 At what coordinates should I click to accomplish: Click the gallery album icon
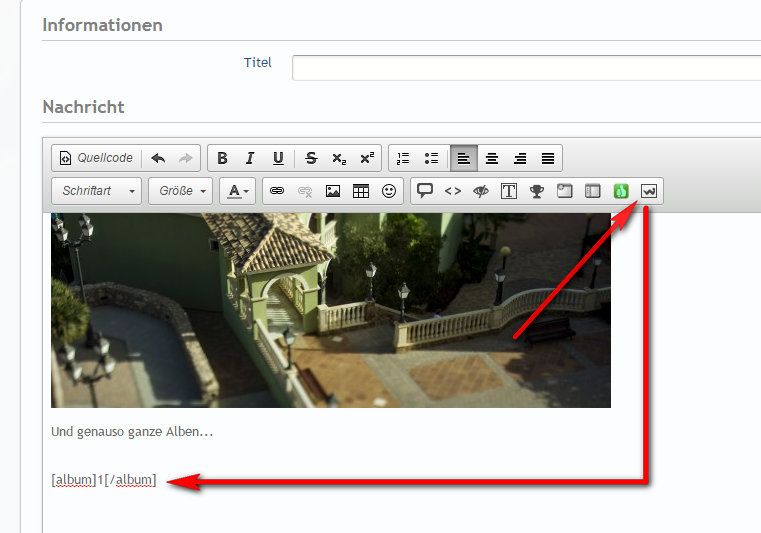pos(649,191)
